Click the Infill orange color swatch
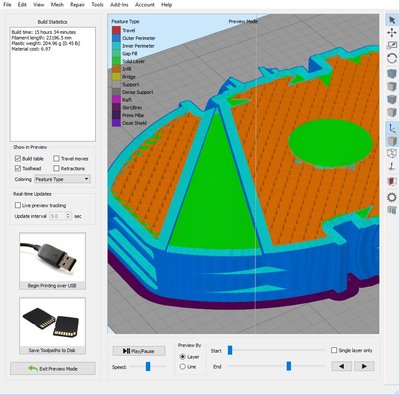Screen dimensions: 400x395 [116, 69]
